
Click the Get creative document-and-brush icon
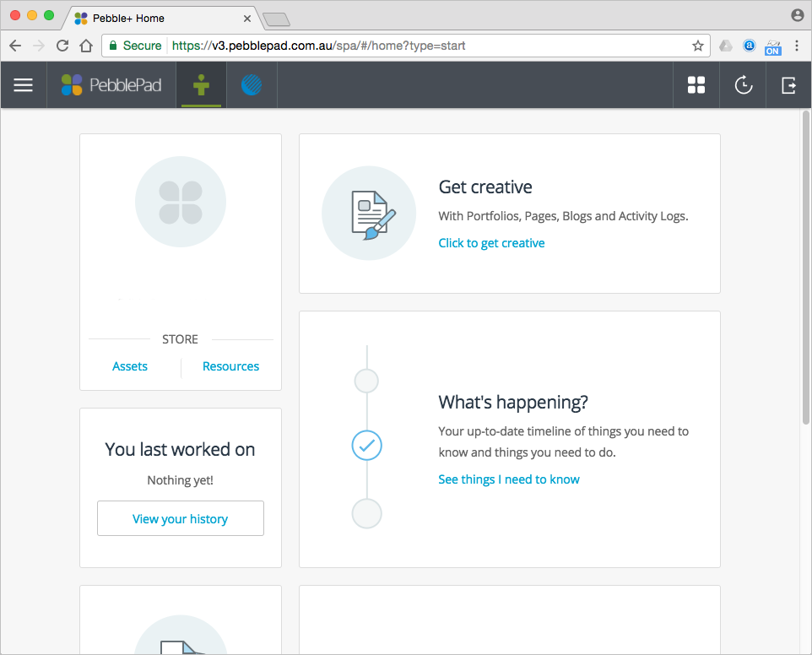[x=369, y=213]
